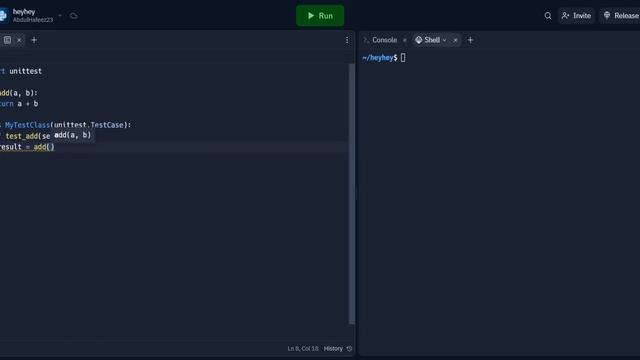Open the Release button
Viewport: 640px width, 360px height.
[x=620, y=16]
